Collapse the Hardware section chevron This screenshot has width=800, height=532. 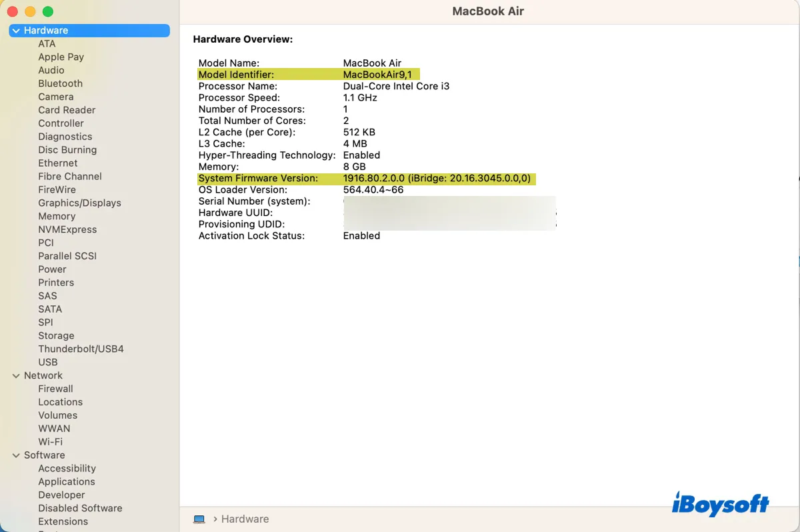click(x=16, y=31)
